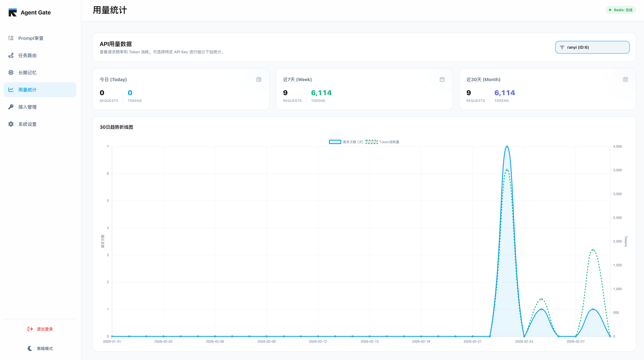Go to 任务路由 menu item
The image size is (644, 360).
[x=27, y=55]
